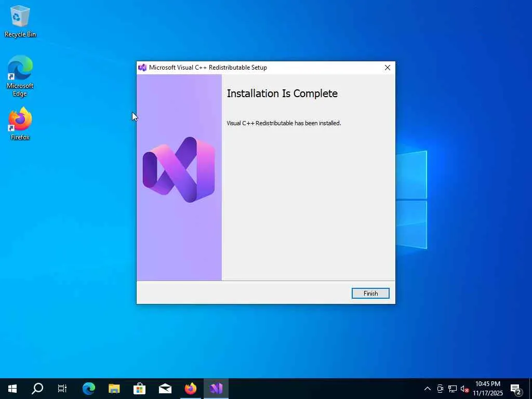
Task: Show hidden system tray icons
Action: (428, 389)
